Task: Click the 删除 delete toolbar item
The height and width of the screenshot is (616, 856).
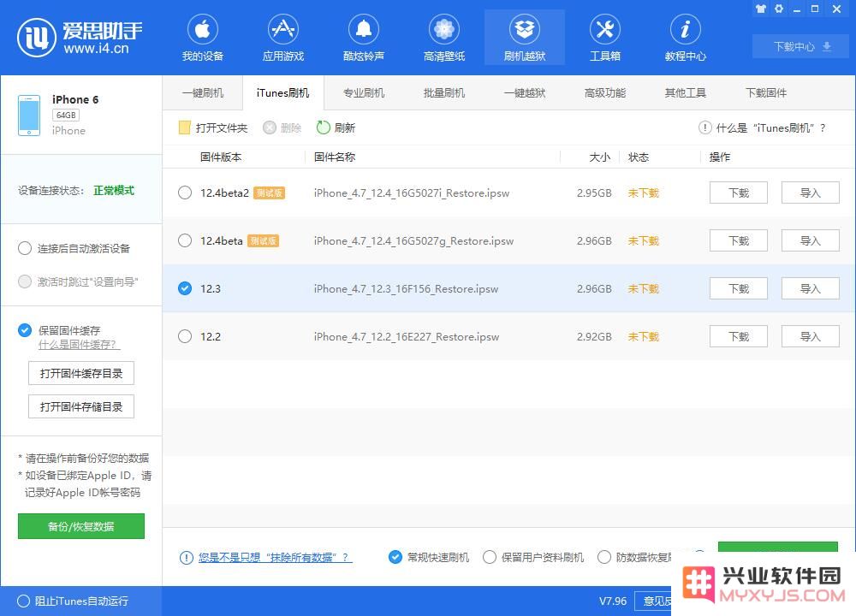Action: click(282, 127)
